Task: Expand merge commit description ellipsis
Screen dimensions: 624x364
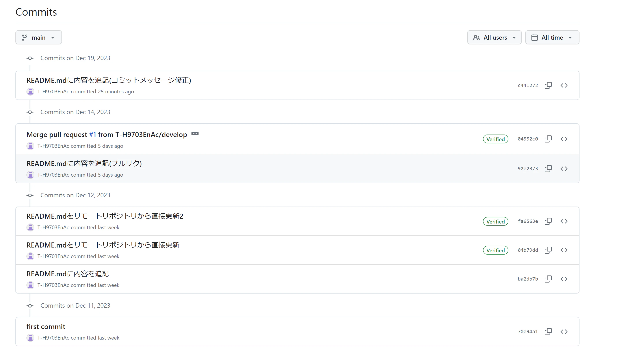Action: coord(195,134)
